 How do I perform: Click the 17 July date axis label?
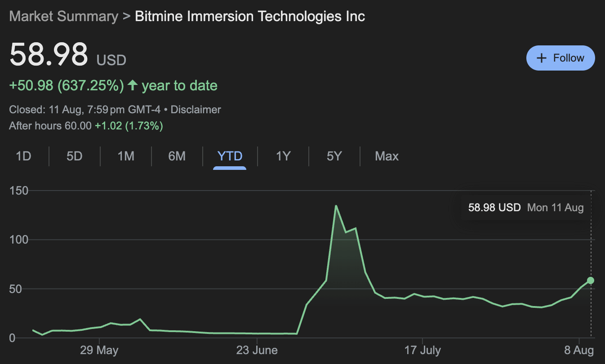[423, 350]
